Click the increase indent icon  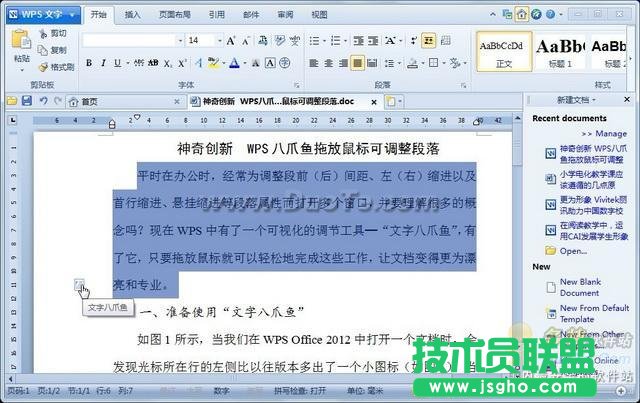(373, 41)
